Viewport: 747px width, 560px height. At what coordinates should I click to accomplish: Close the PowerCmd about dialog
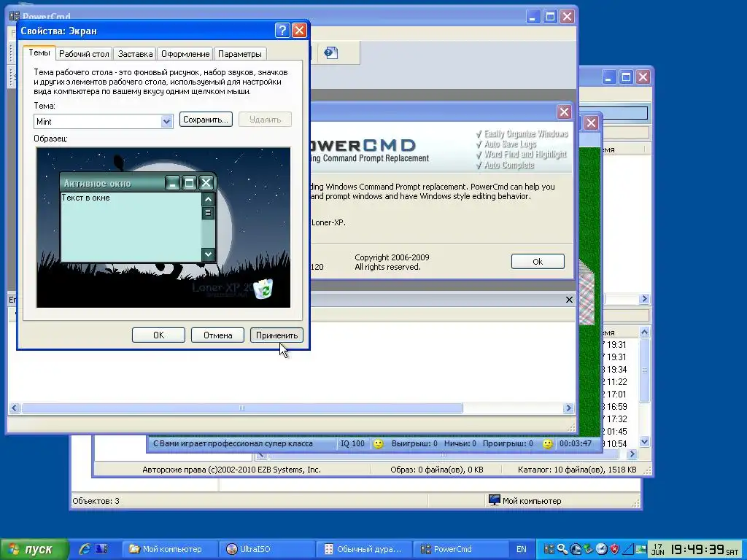(564, 112)
